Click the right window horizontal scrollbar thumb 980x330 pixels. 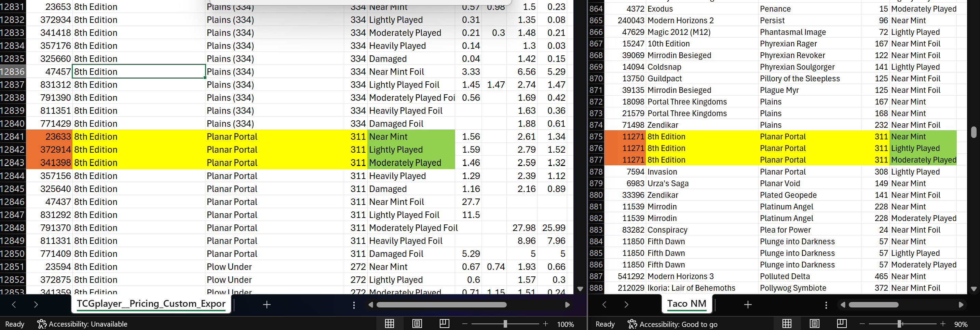click(x=873, y=304)
